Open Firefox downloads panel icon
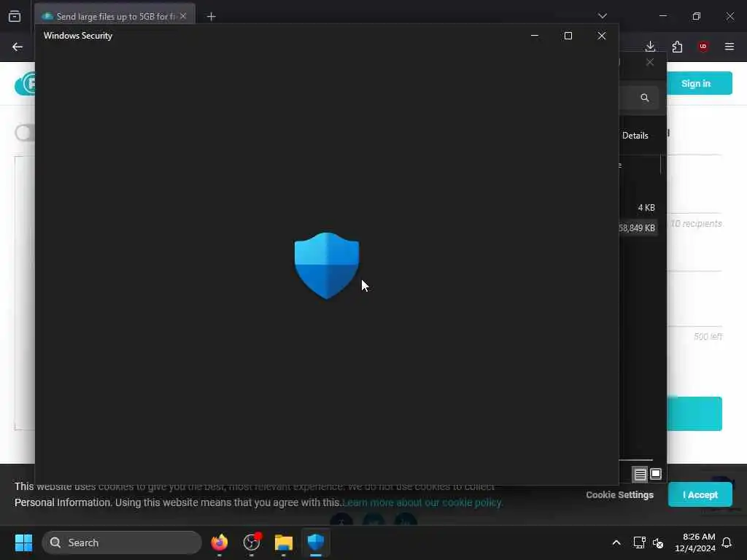This screenshot has height=560, width=747. [x=650, y=47]
